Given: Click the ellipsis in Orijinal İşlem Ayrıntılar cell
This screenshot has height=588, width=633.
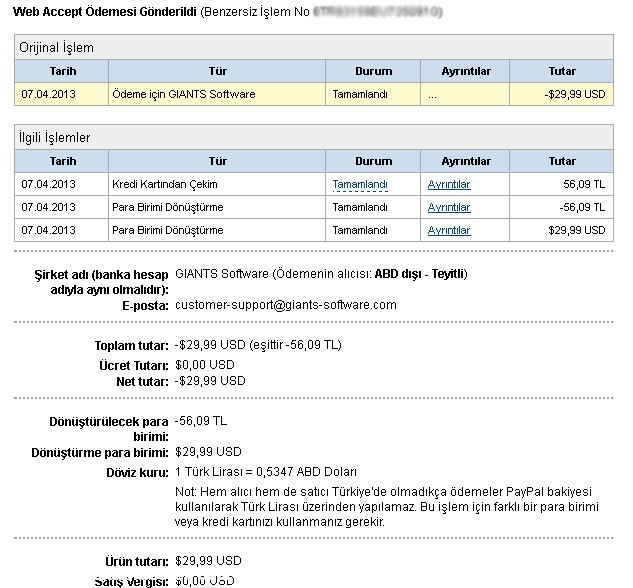Looking at the screenshot, I should pyautogui.click(x=432, y=94).
